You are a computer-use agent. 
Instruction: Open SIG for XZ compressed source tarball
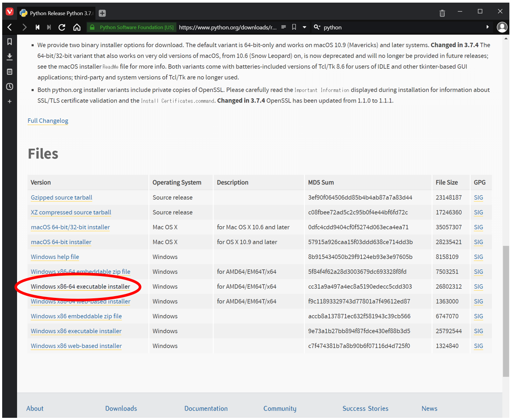pos(478,212)
